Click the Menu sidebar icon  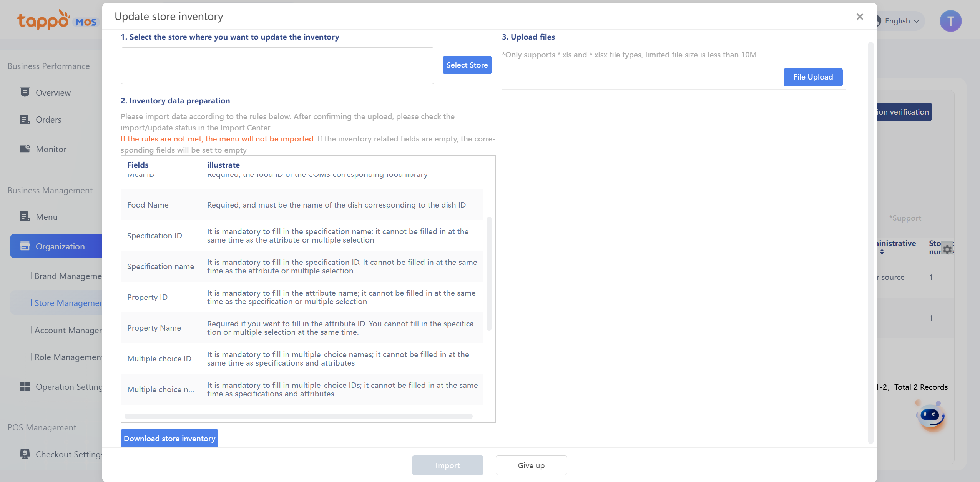point(25,216)
